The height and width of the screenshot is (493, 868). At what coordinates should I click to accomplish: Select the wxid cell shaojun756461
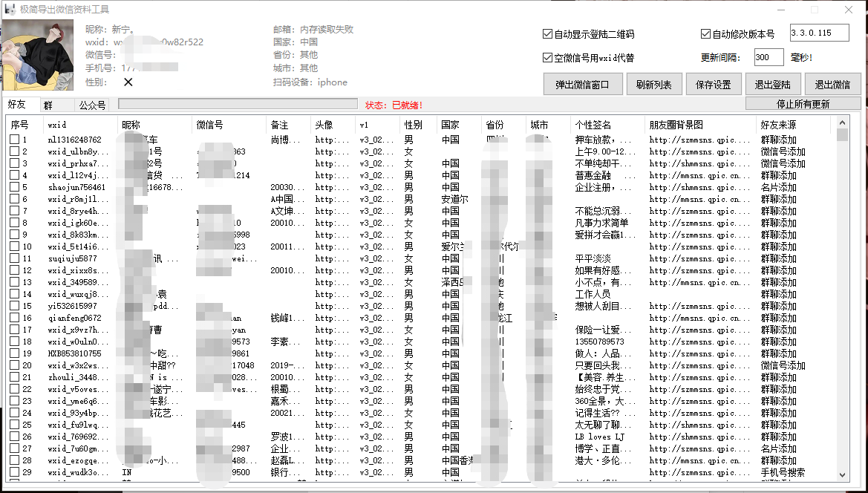[76, 187]
